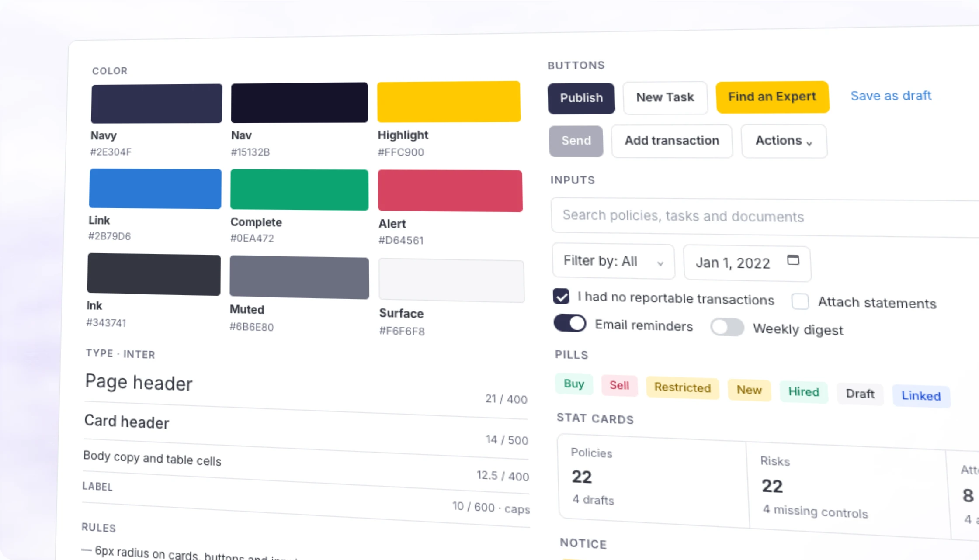Viewport: 979px width, 560px height.
Task: Open the Policies stat card
Action: pos(653,480)
